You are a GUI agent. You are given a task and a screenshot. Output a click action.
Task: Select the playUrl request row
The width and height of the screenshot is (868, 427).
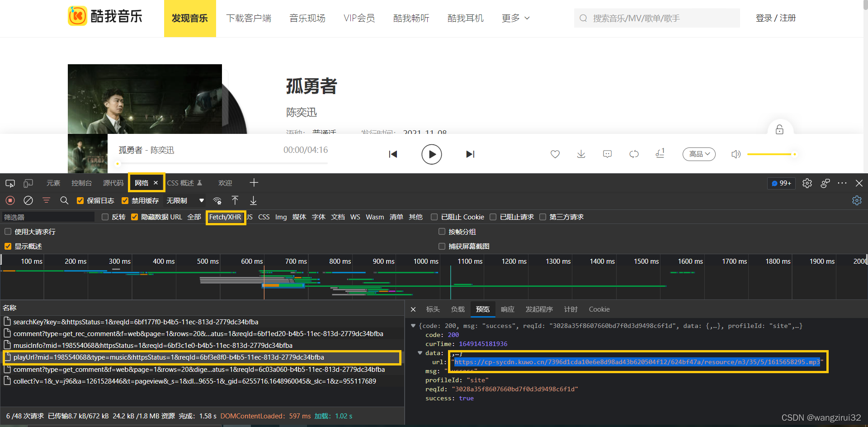(202, 357)
